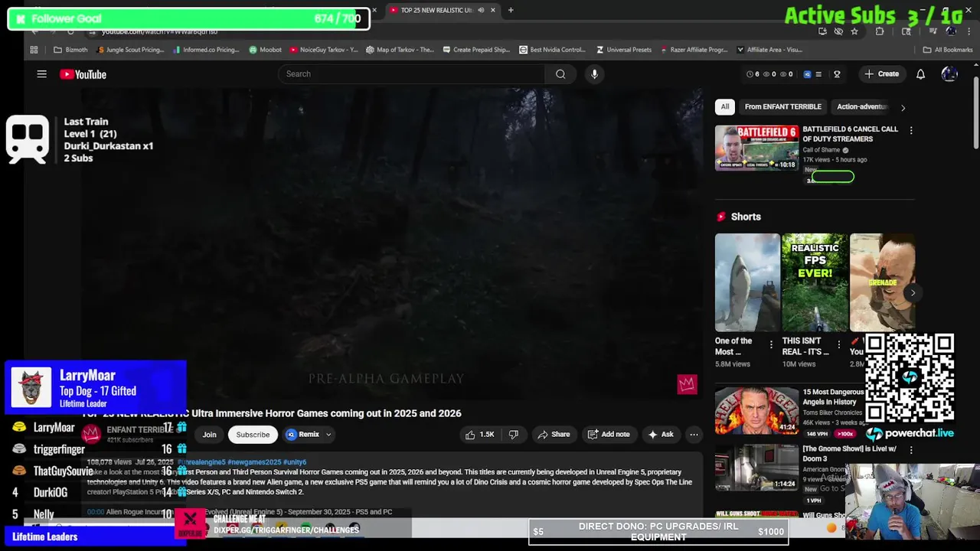The image size is (980, 551).
Task: Expand the Remix dropdown arrow
Action: (x=328, y=435)
